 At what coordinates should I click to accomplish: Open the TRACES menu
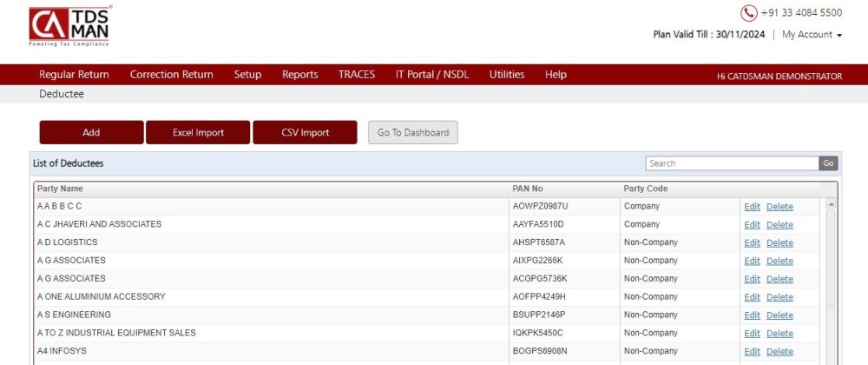pos(357,75)
